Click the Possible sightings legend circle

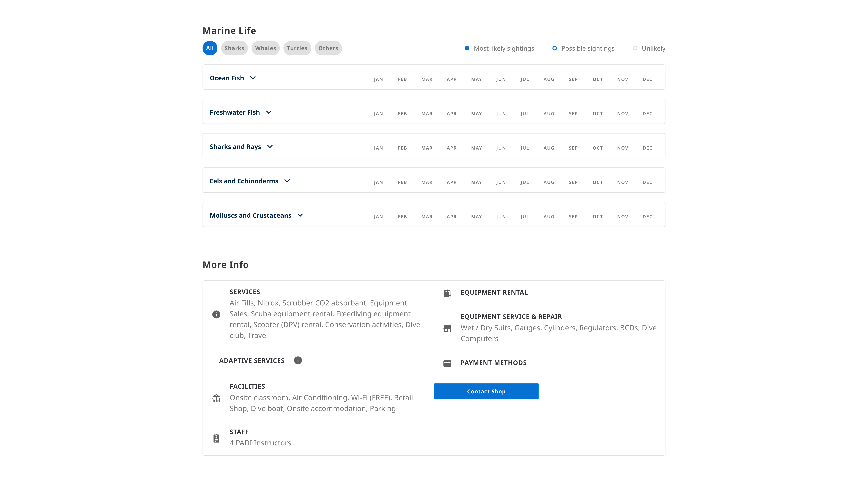555,48
